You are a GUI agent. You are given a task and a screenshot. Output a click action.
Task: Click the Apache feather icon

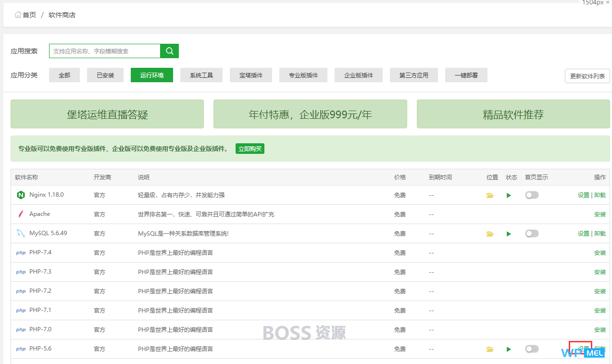pos(21,214)
